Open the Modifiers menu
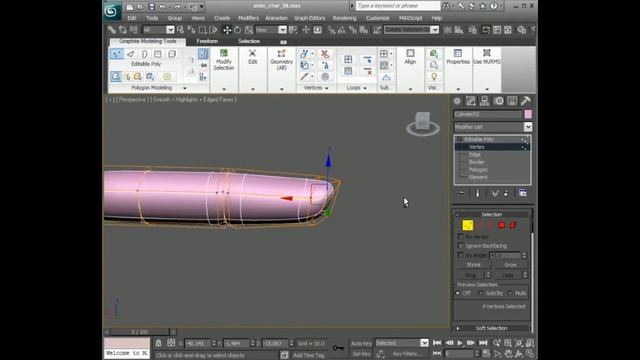 (248, 18)
